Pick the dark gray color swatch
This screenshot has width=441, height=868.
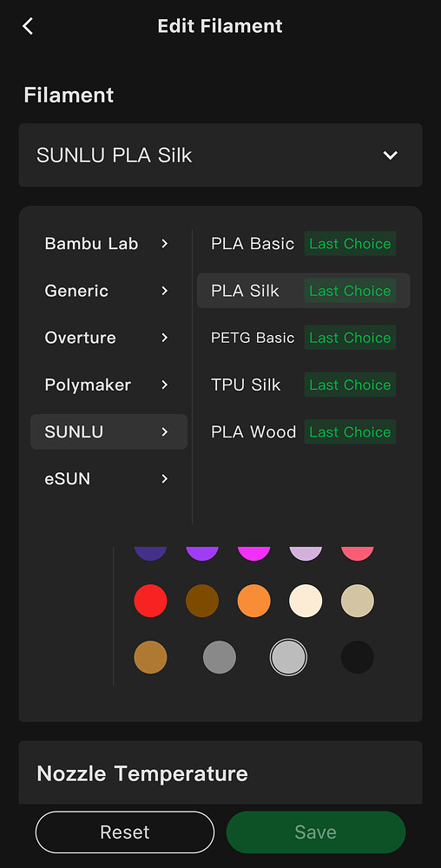220,657
